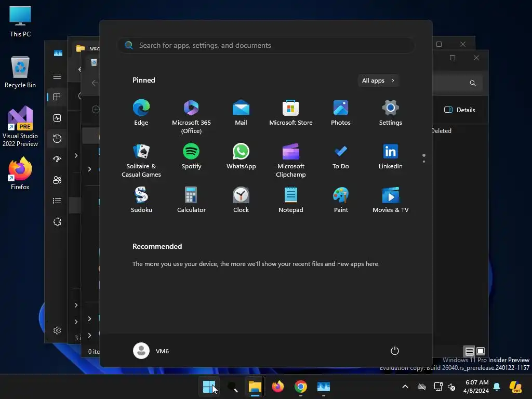Open Microsoft Store from Start menu
Viewport: 532px width, 399px height.
point(291,113)
